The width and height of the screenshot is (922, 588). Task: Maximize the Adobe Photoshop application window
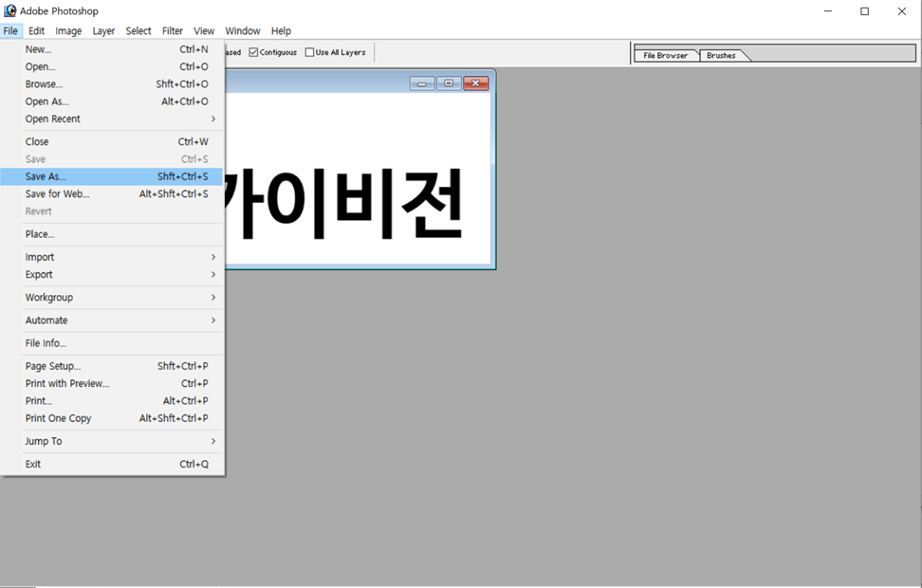tap(864, 11)
